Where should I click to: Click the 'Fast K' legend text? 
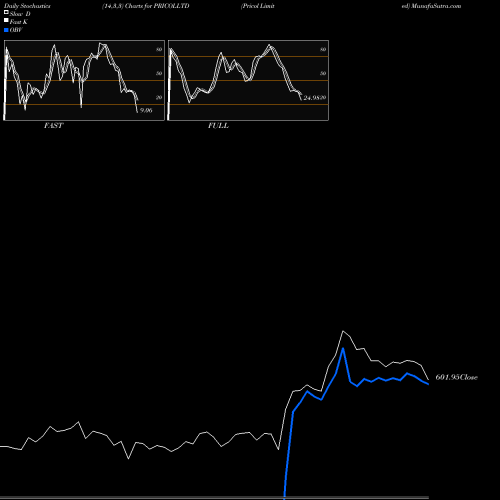pos(19,22)
